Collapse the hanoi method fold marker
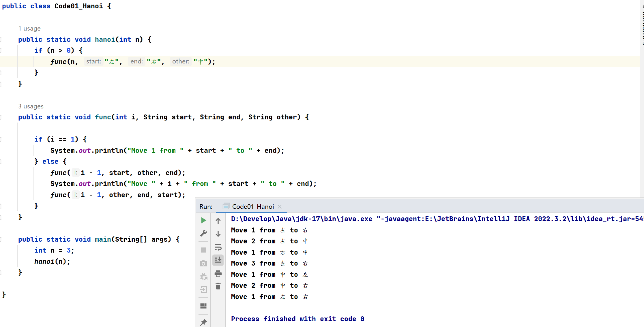 pos(1,40)
